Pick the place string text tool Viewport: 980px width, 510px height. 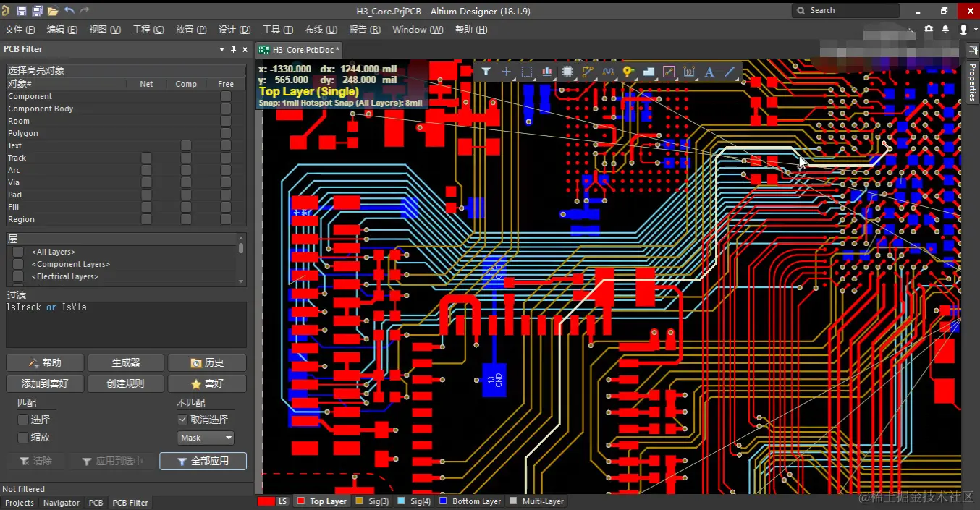point(709,72)
